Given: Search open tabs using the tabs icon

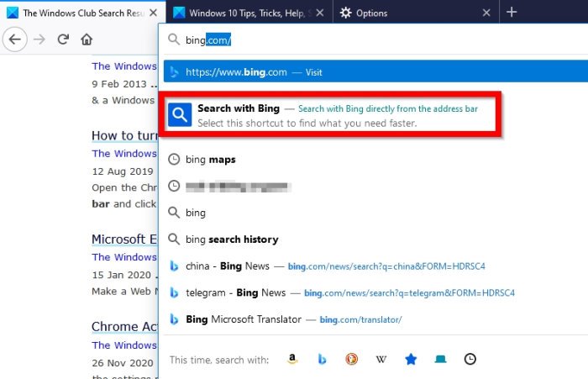Looking at the screenshot, I should pos(440,359).
